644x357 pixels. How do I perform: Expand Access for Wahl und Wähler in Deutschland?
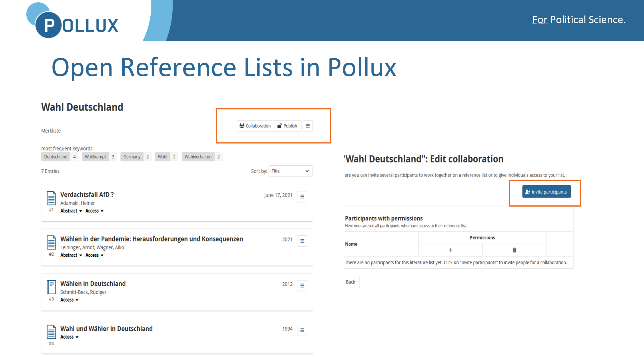coord(69,337)
